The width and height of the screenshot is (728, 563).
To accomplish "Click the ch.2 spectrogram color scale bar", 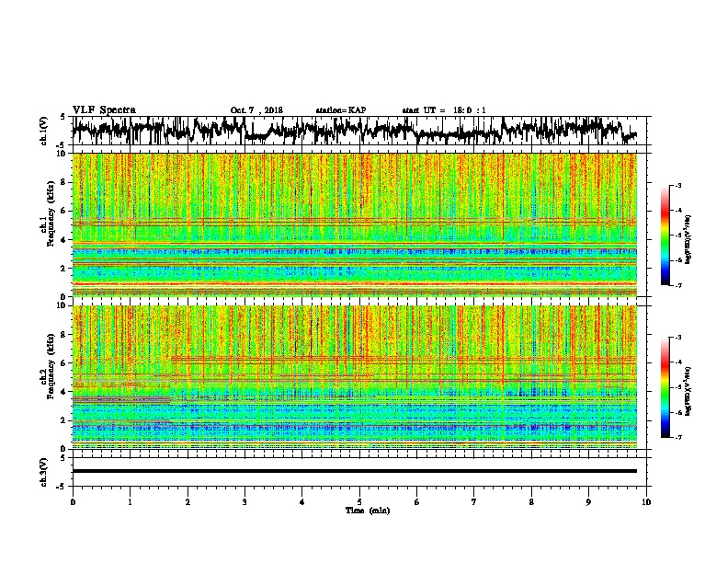I will click(x=665, y=387).
